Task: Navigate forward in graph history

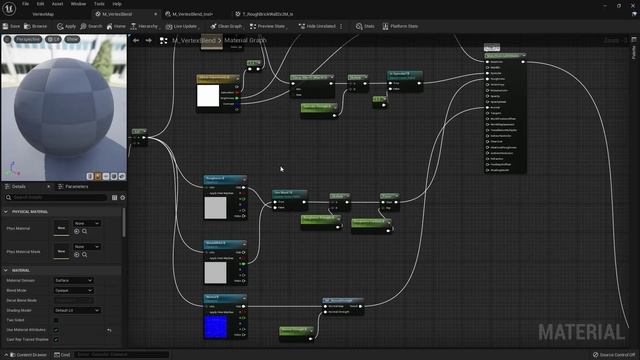Action: tap(149, 40)
